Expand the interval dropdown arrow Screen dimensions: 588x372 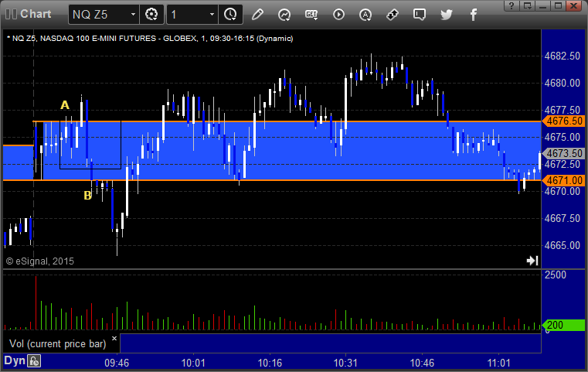212,15
